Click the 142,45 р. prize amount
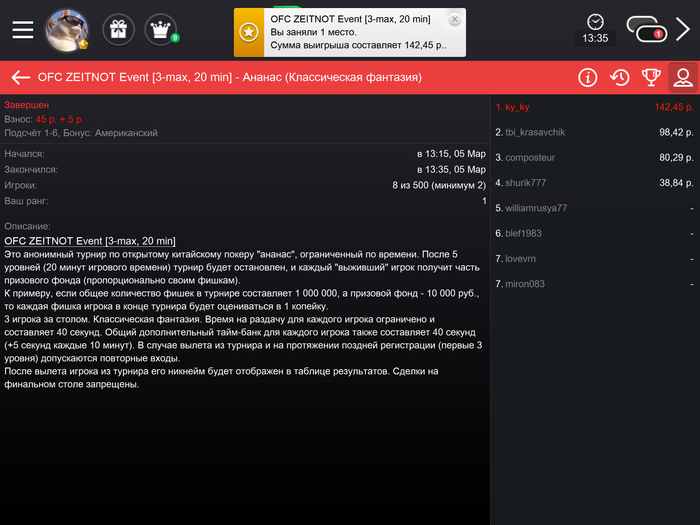700x525 pixels. coord(674,107)
